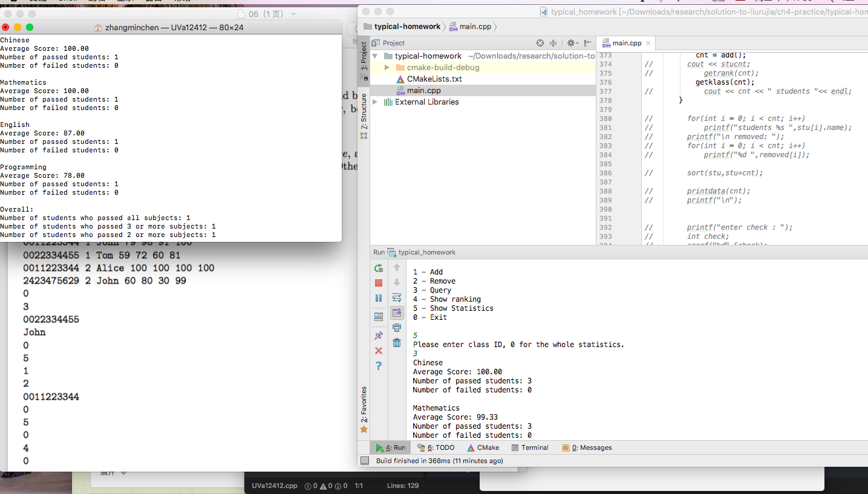Hide the Project tool window with the hide icon
This screenshot has height=494, width=868.
click(587, 43)
